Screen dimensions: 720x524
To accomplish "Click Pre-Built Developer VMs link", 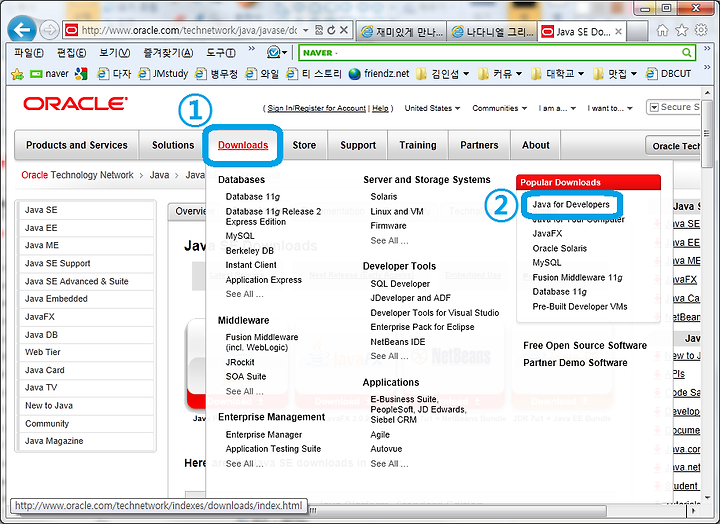I will click(579, 306).
